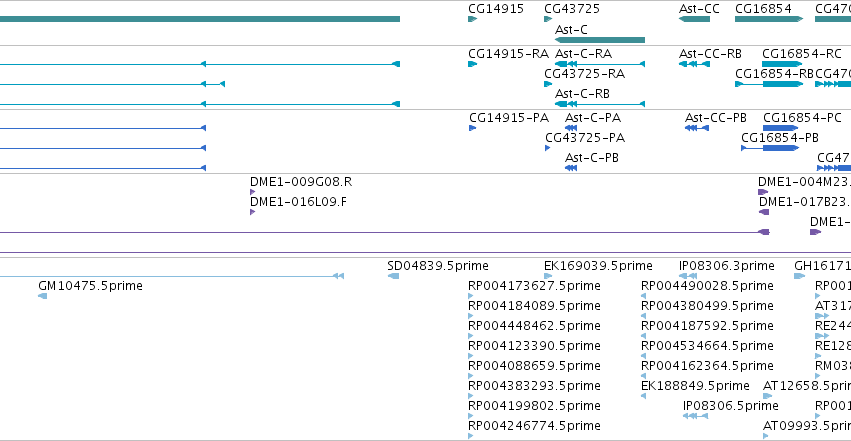Open the EK169039.5prime EST label
The height and width of the screenshot is (441, 851).
[x=598, y=266]
